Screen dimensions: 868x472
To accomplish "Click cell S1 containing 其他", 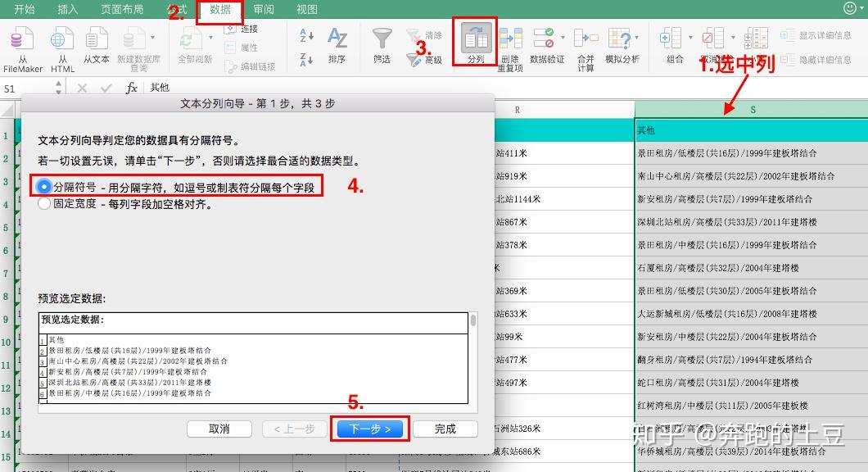I will [752, 129].
